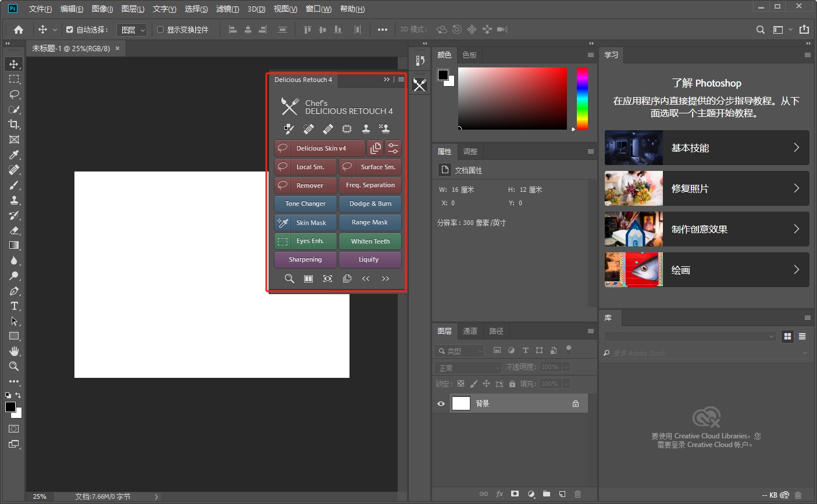Click the hue spectrum slider in Color panel
The width and height of the screenshot is (817, 504).
click(582, 98)
